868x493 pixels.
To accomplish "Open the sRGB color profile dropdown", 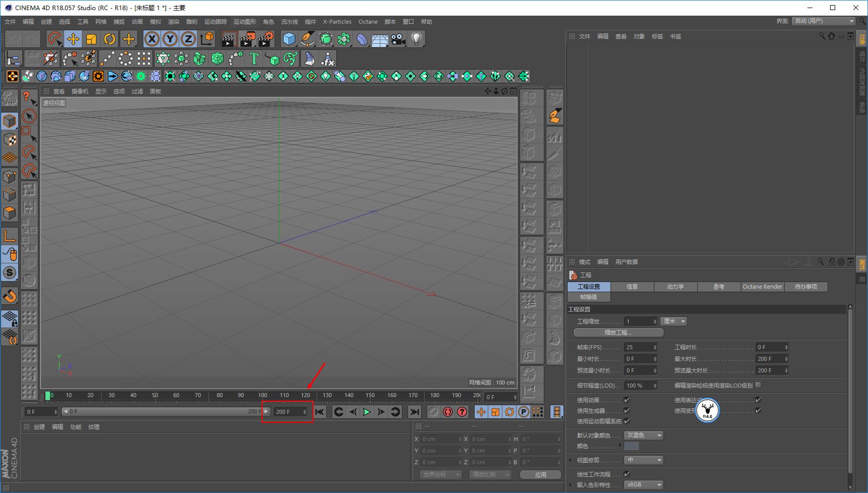I will [x=644, y=485].
